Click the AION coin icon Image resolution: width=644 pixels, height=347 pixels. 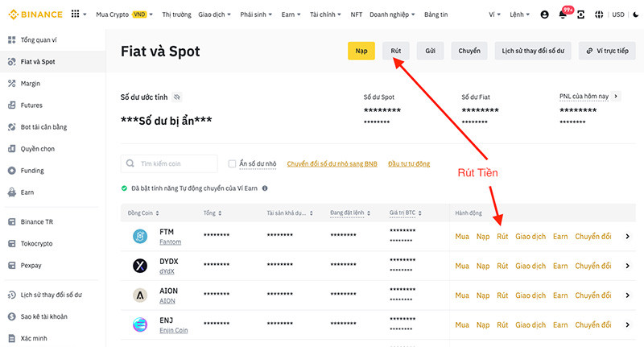click(x=140, y=295)
